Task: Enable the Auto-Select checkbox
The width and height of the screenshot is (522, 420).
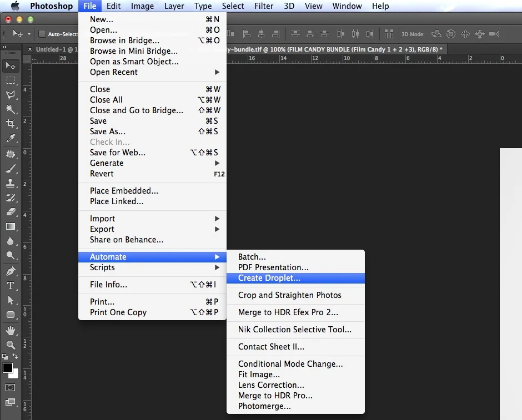Action: [x=42, y=34]
